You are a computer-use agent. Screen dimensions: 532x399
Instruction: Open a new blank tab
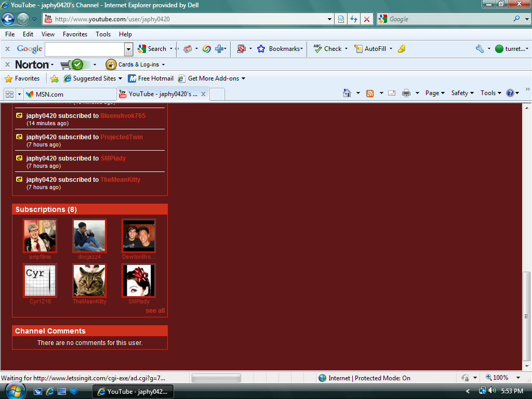pyautogui.click(x=217, y=95)
